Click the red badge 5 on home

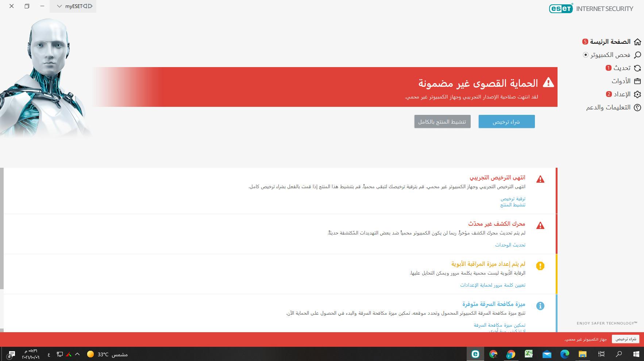[585, 42]
